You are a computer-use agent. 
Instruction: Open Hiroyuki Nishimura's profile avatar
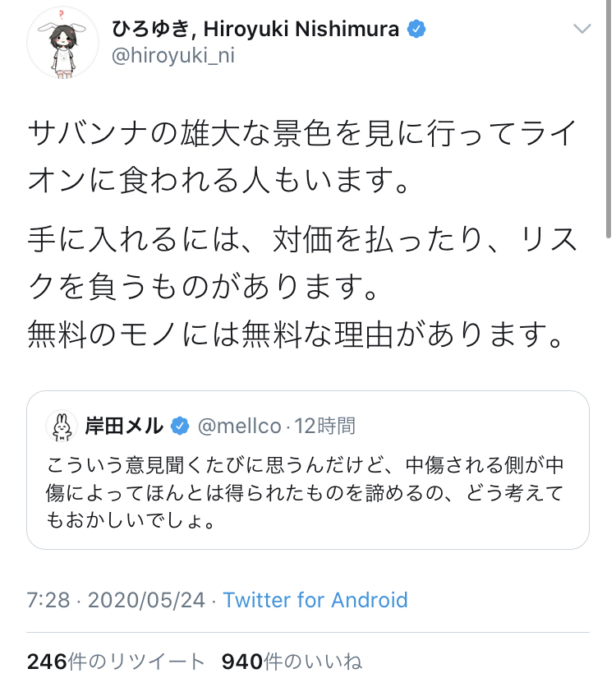62,43
